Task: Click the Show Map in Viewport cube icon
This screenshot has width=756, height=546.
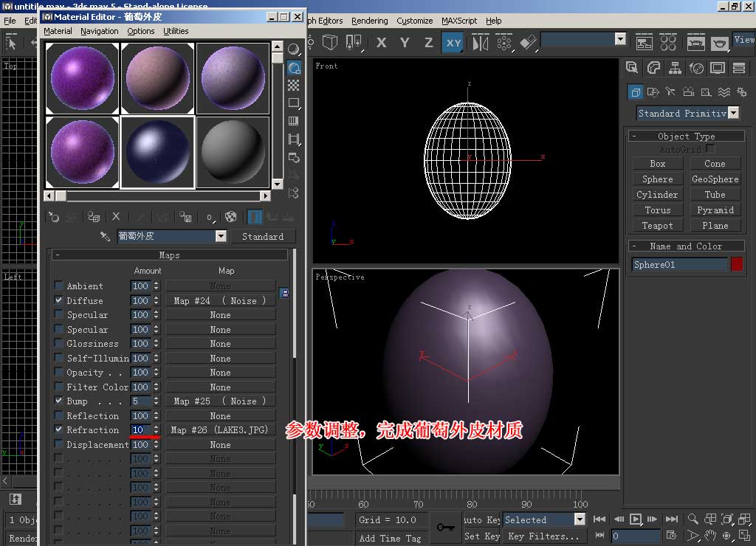Action: (x=231, y=217)
